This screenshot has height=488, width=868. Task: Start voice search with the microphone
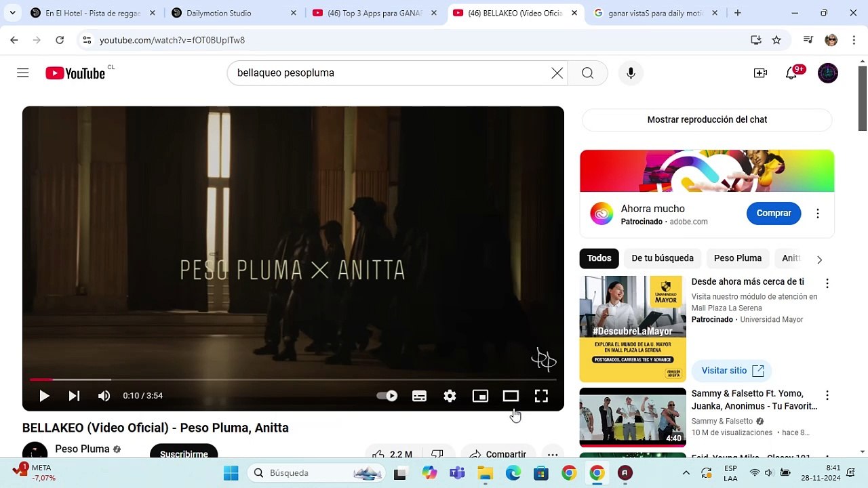(x=631, y=73)
